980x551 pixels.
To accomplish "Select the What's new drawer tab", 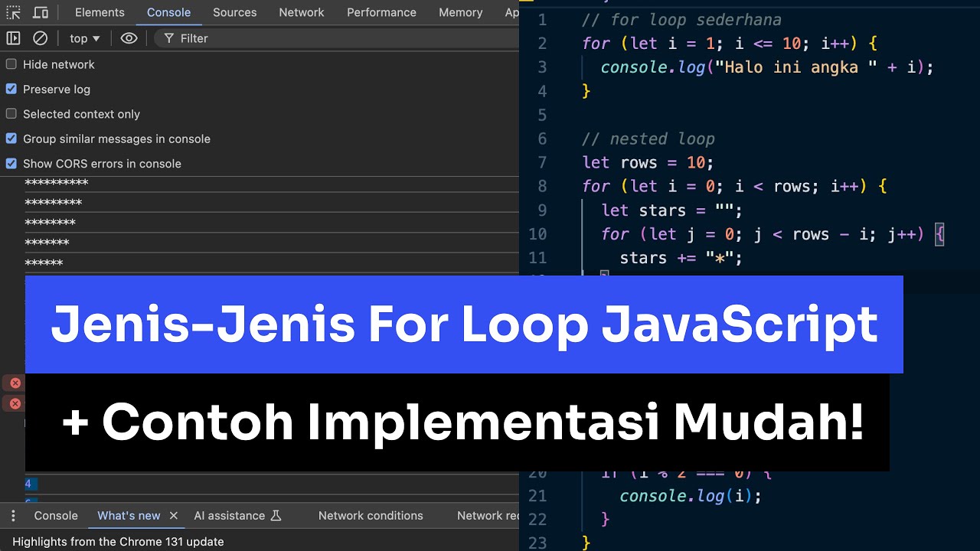I will click(x=129, y=516).
